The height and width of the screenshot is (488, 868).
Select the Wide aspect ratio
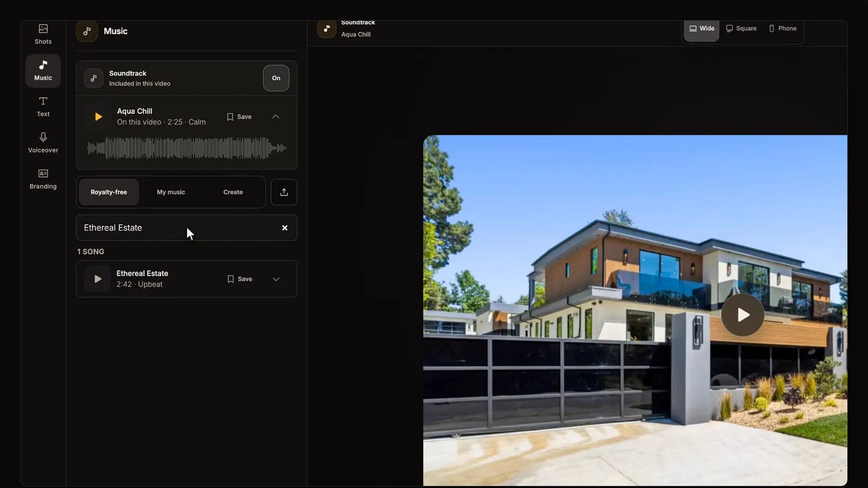pos(701,29)
